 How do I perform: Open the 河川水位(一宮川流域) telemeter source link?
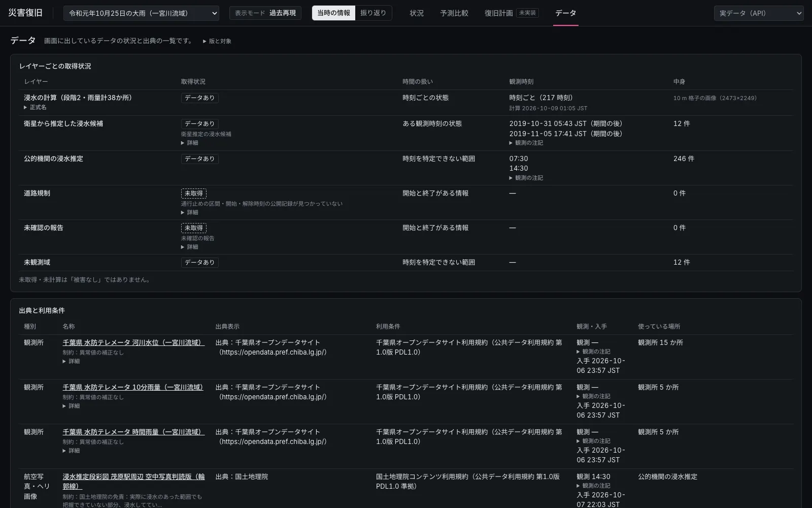pos(133,343)
